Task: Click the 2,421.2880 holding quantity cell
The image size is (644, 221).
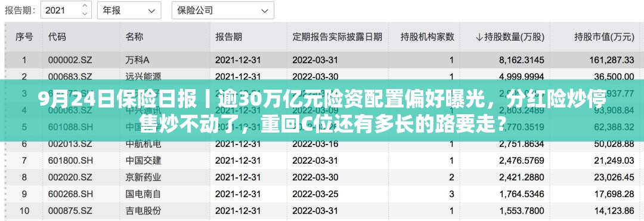Action: click(x=522, y=177)
